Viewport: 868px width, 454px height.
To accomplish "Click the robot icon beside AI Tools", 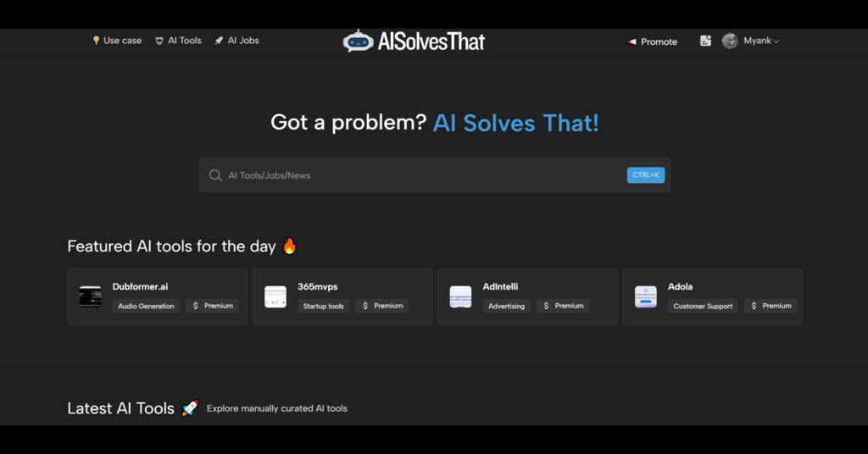I will 159,41.
